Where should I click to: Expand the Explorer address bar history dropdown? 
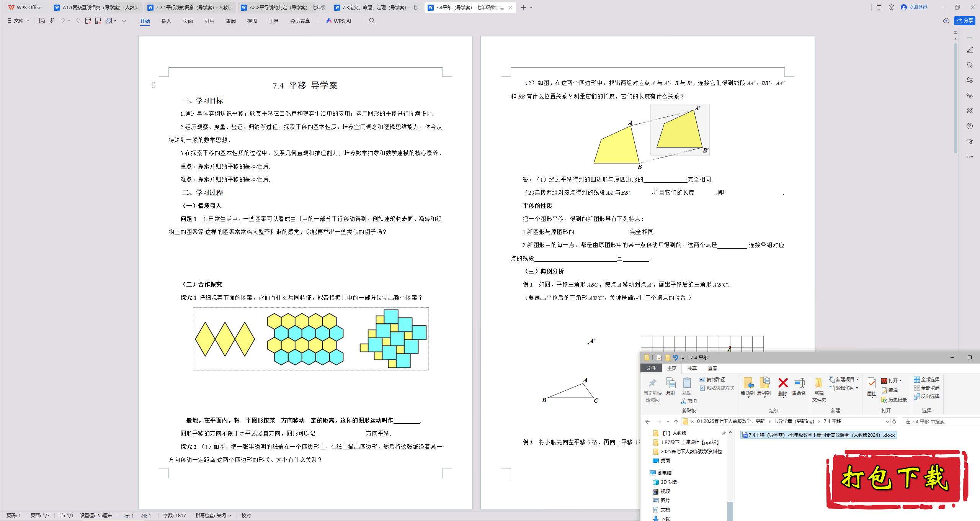point(887,421)
